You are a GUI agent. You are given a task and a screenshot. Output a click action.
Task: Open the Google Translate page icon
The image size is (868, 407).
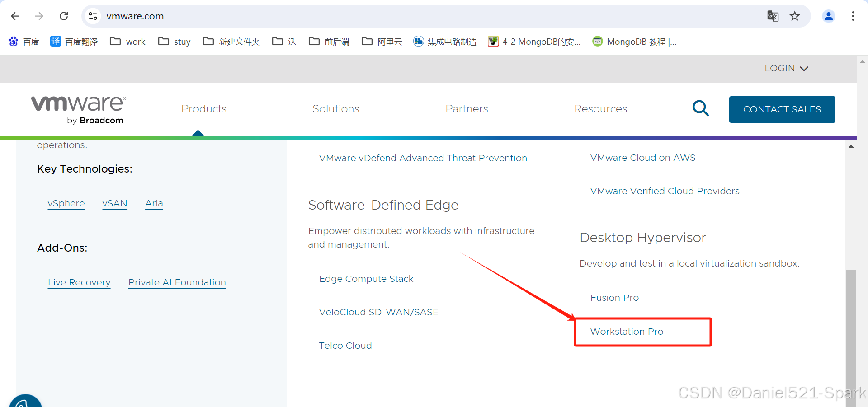tap(773, 16)
